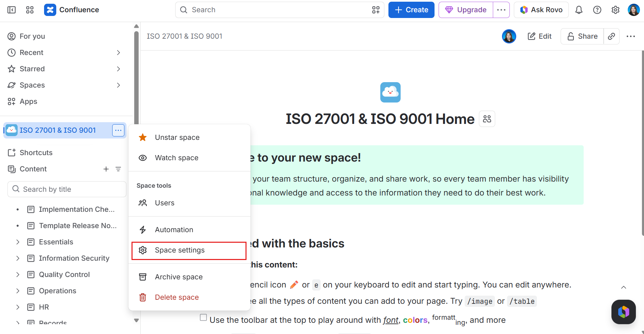Expand the Starred submenu chevron
The image size is (644, 334).
tap(118, 69)
